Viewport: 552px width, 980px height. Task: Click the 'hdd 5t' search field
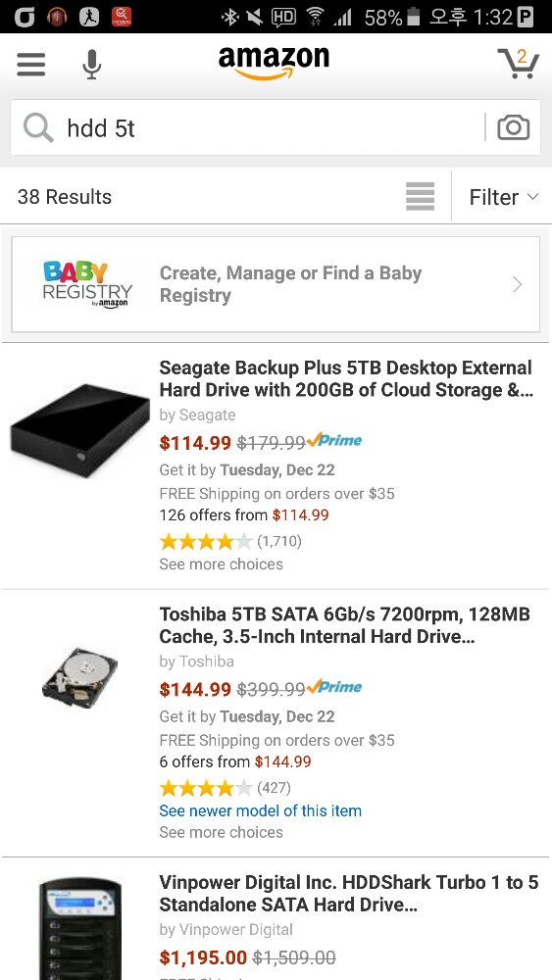[x=276, y=128]
